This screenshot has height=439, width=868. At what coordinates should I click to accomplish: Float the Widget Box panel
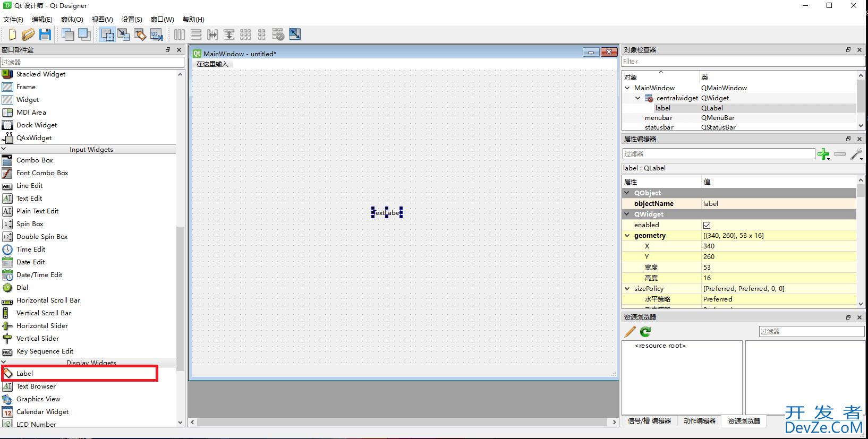(168, 49)
